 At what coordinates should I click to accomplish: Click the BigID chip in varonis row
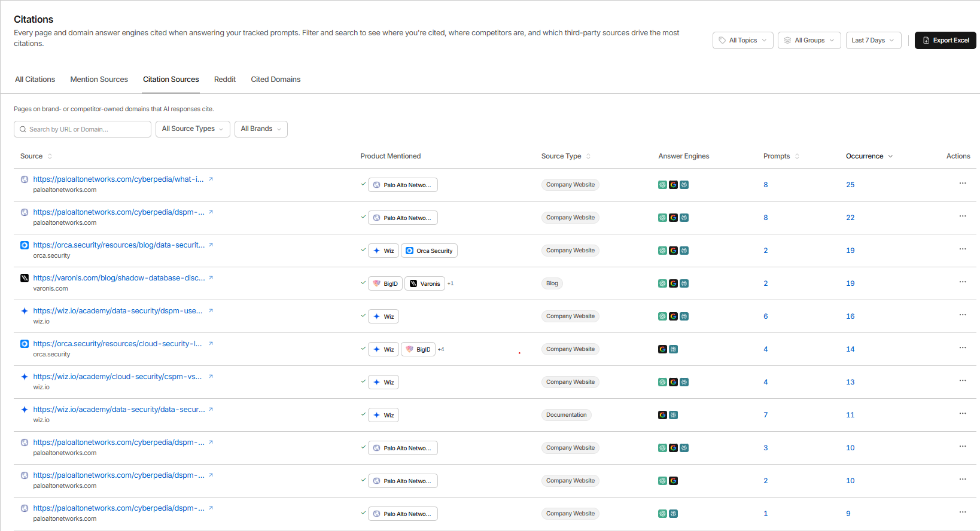[x=385, y=283]
